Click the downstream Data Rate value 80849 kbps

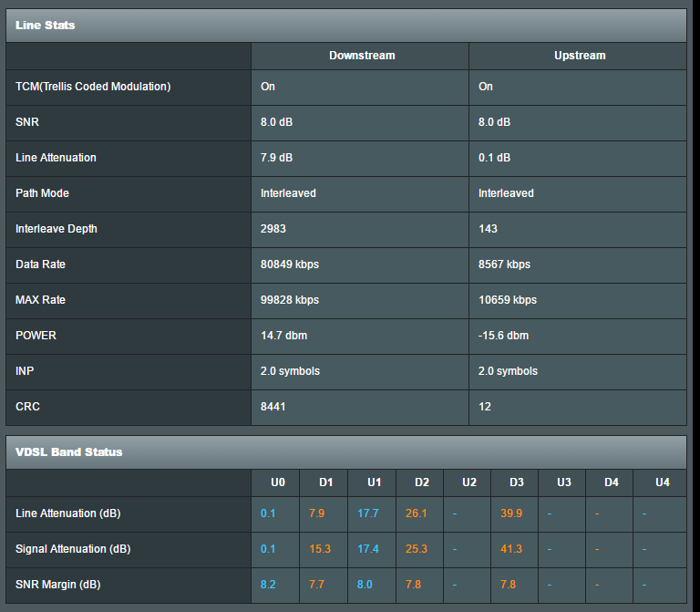tap(290, 265)
